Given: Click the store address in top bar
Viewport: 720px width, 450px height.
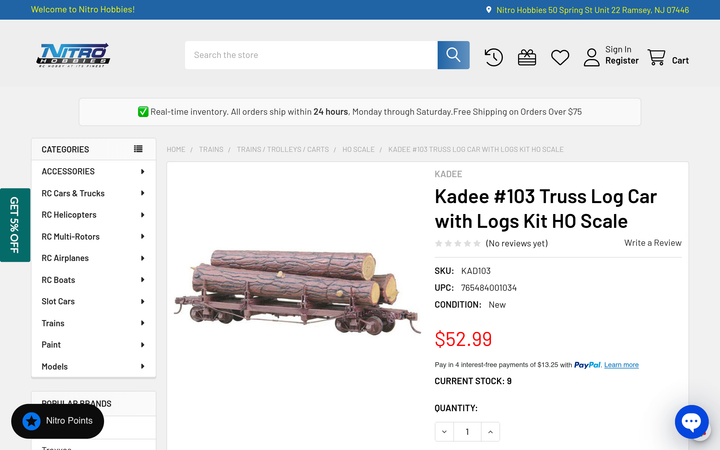Looking at the screenshot, I should click(x=592, y=10).
